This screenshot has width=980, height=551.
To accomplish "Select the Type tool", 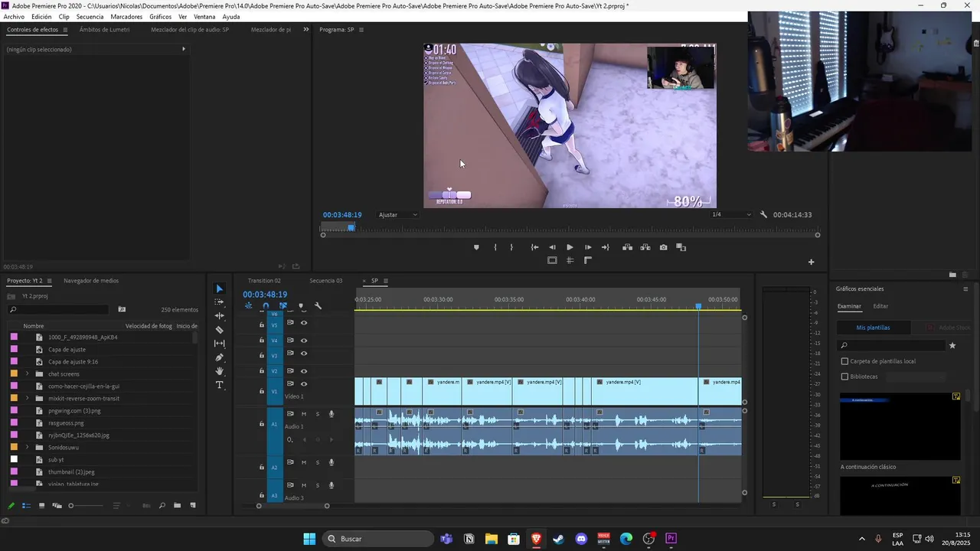I will [x=220, y=385].
